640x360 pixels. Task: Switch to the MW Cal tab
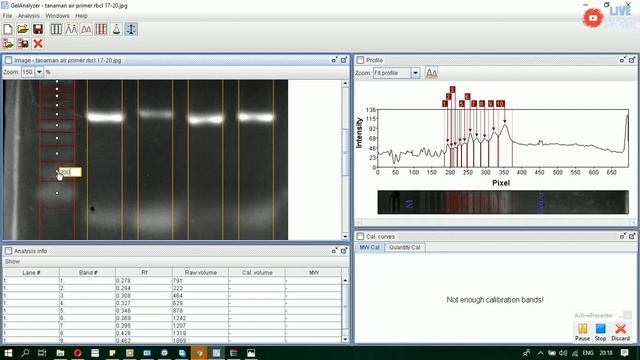(369, 247)
